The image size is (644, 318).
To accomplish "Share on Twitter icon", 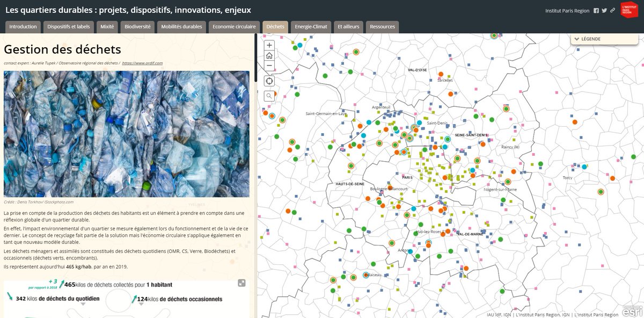I will [604, 10].
